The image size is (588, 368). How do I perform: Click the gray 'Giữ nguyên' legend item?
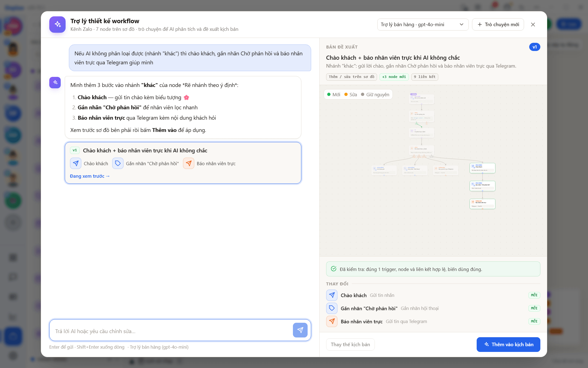click(375, 95)
